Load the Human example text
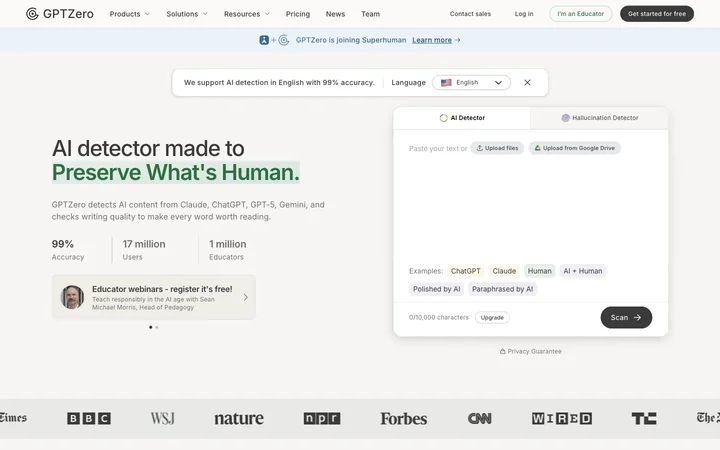Screen dimensions: 720x450 tap(540, 271)
